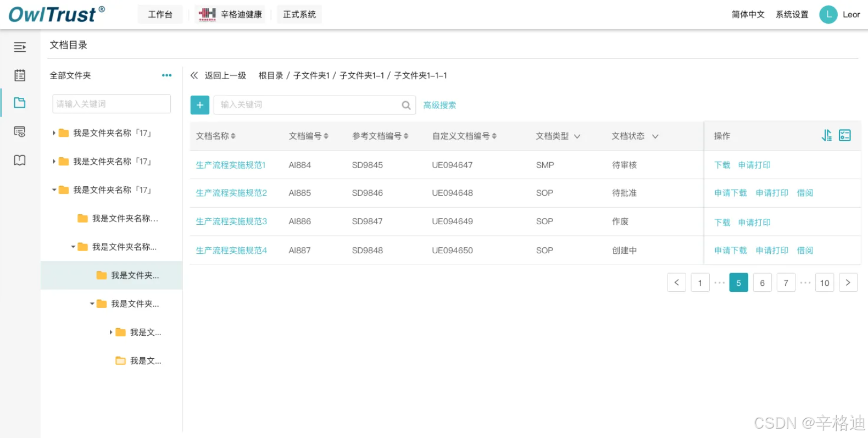Image resolution: width=868 pixels, height=438 pixels.
Task: Collapse the expanded 我是文件夹名称... subfolder
Action: [73, 247]
